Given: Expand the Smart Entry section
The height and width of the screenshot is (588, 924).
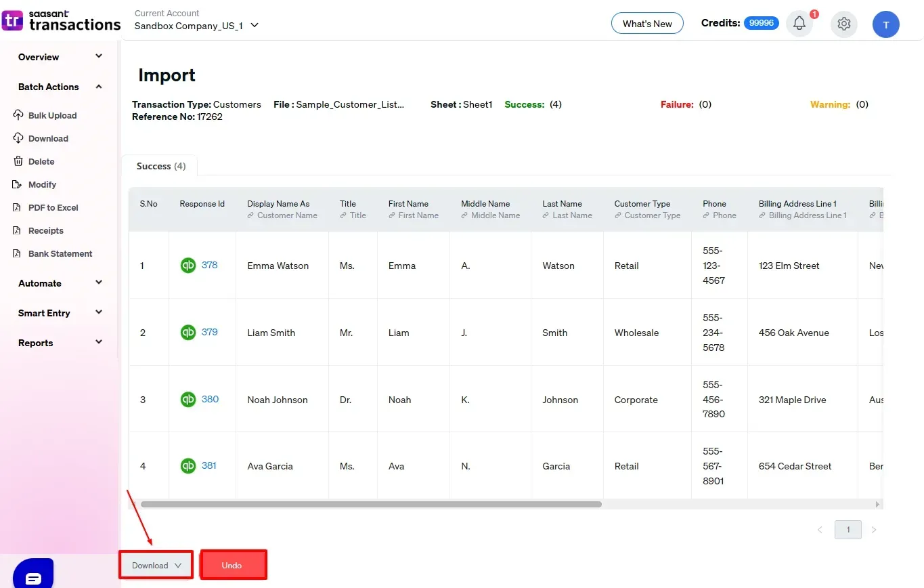Looking at the screenshot, I should [x=60, y=313].
